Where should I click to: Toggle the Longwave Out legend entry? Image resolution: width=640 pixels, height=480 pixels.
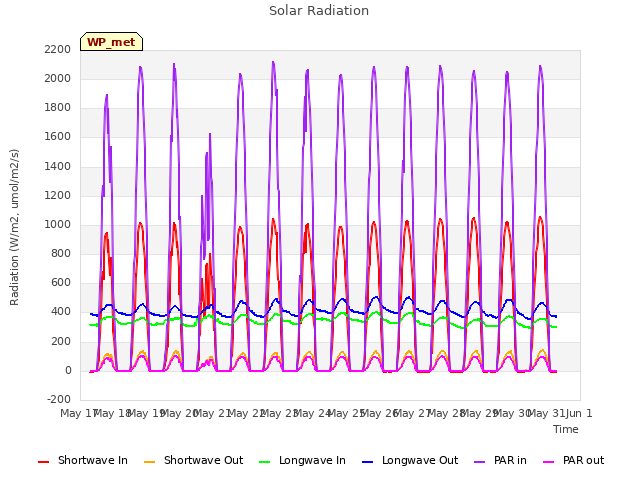pos(410,460)
